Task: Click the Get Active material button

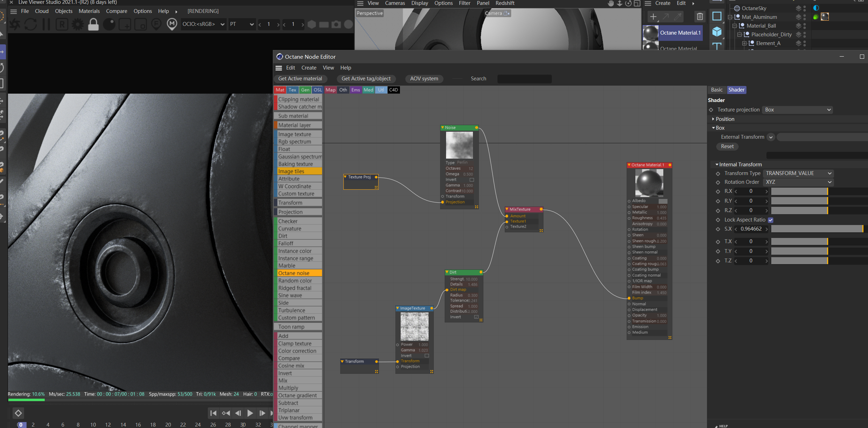Action: pos(300,79)
